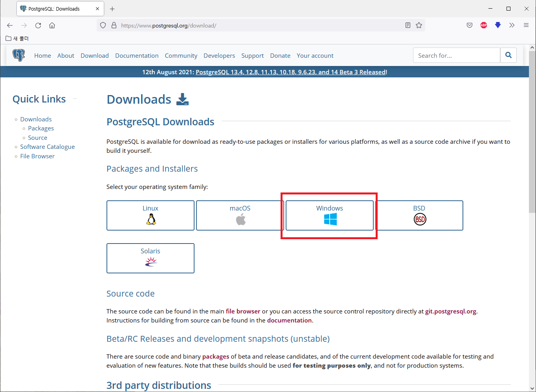Viewport: 536px width, 392px height.
Task: Click the page vertical scrollbar thumb
Action: pos(532,132)
